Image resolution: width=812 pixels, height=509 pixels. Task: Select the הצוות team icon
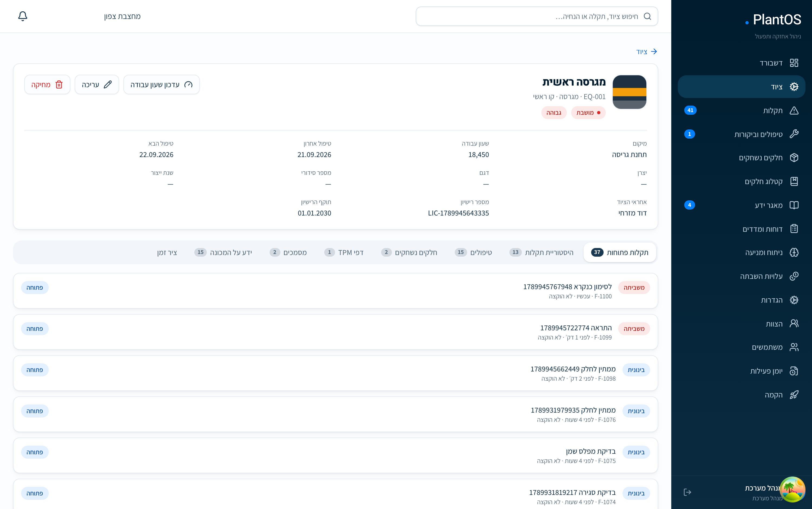click(x=794, y=324)
